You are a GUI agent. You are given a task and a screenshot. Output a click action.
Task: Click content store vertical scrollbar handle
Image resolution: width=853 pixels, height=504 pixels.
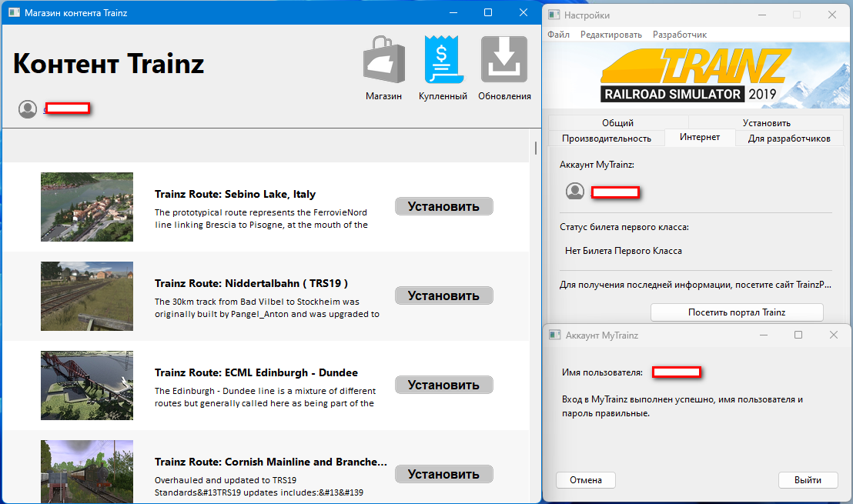tap(536, 148)
